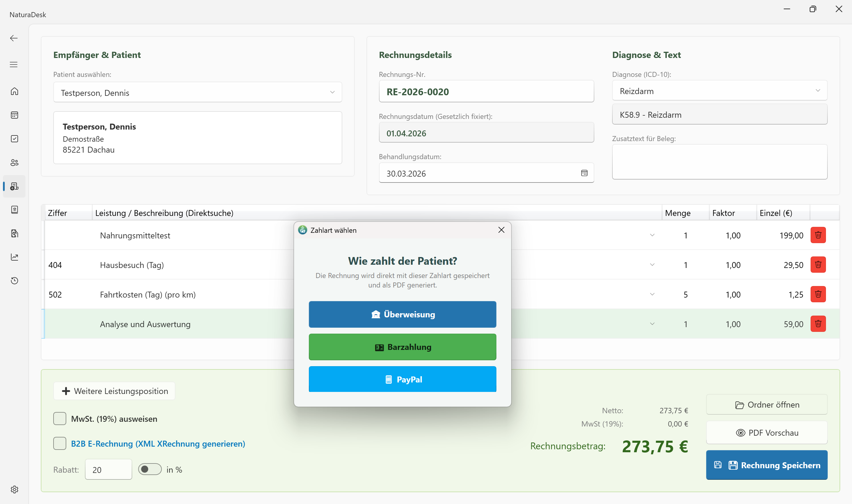Open the calendar view from the sidebar

(14, 115)
